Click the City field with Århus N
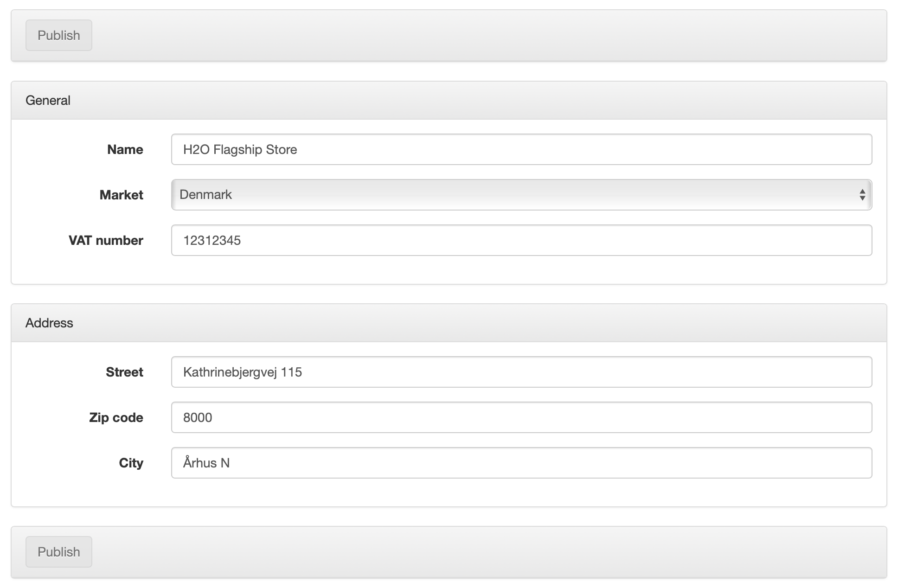This screenshot has height=588, width=898. pos(521,463)
